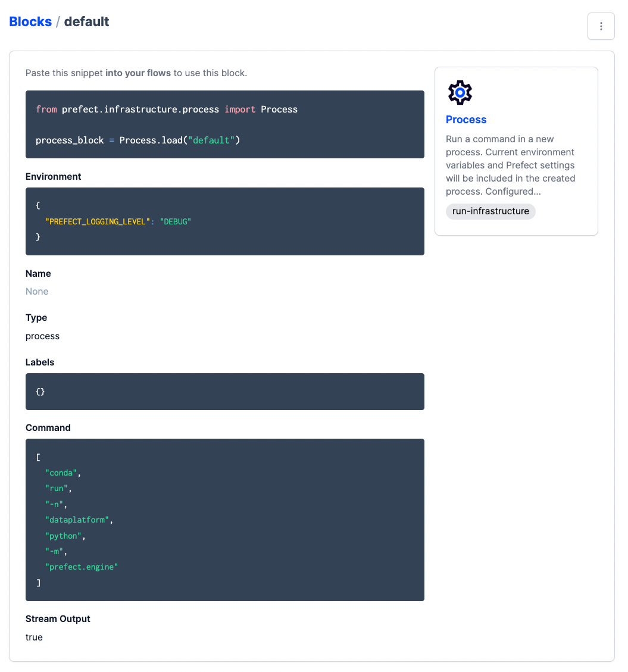The height and width of the screenshot is (672, 628).
Task: Select the Environment section heading
Action: 52,176
